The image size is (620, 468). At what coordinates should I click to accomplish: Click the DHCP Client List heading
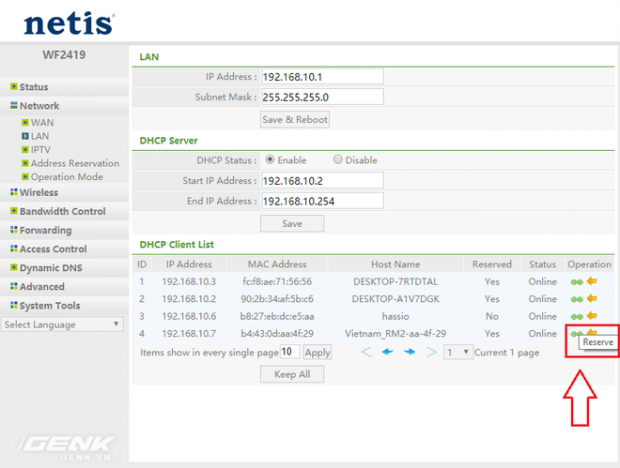click(x=177, y=245)
